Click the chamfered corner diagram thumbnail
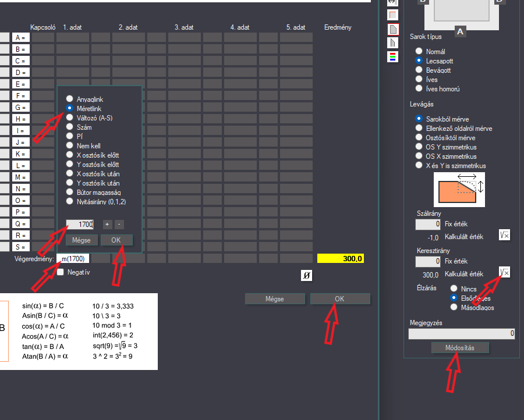The width and height of the screenshot is (524, 420). [459, 189]
